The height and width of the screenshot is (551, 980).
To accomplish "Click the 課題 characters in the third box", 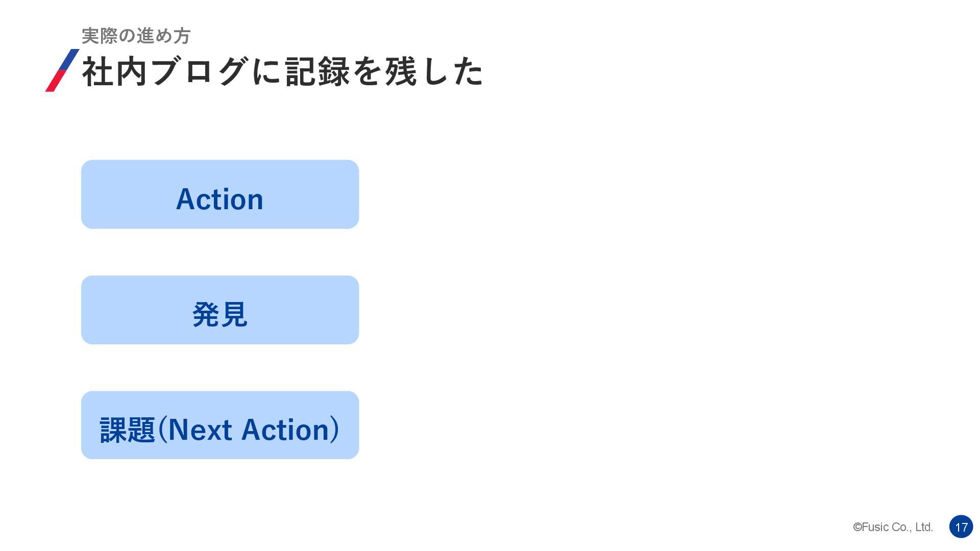I will pos(128,430).
